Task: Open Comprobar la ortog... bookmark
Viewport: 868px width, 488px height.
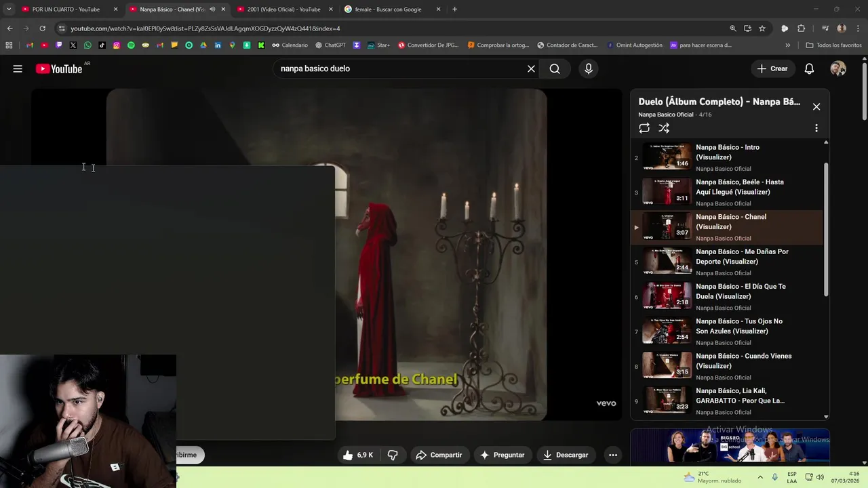Action: tap(498, 45)
